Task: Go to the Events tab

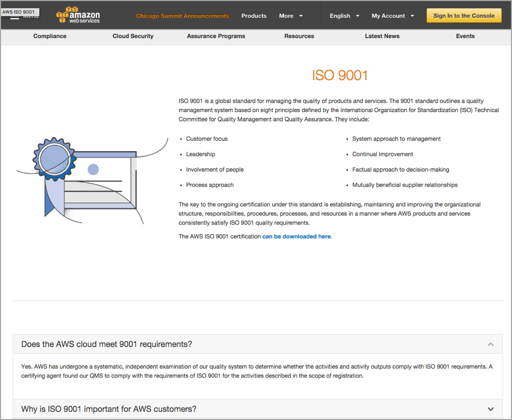Action: click(465, 36)
